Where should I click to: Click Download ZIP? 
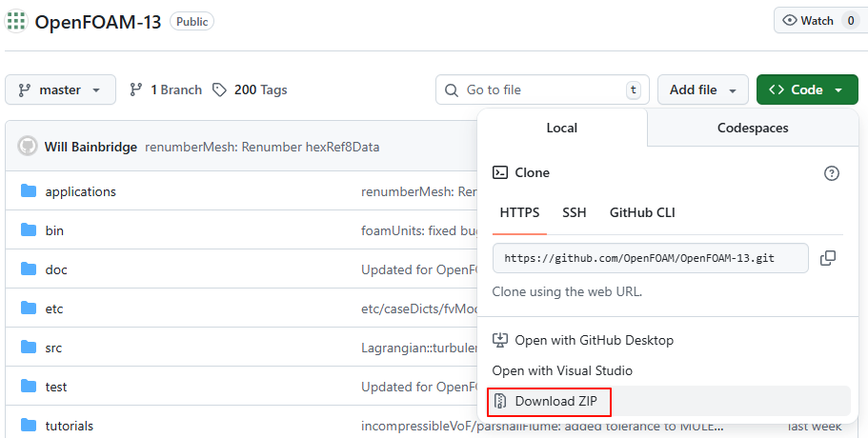coord(555,402)
